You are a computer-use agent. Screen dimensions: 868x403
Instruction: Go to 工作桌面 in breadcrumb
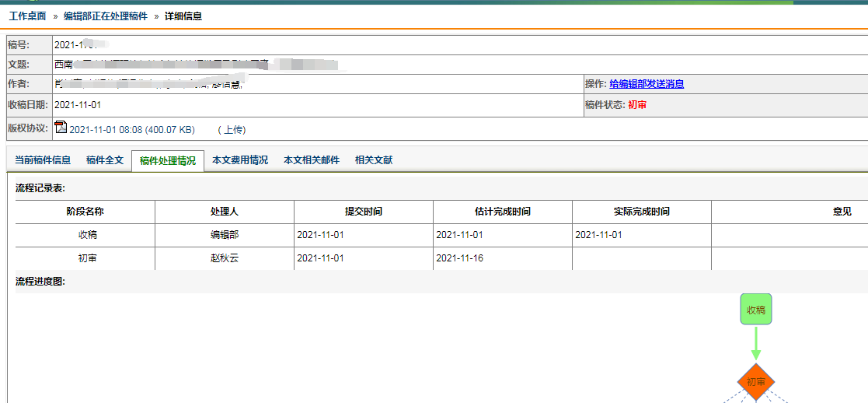(27, 16)
